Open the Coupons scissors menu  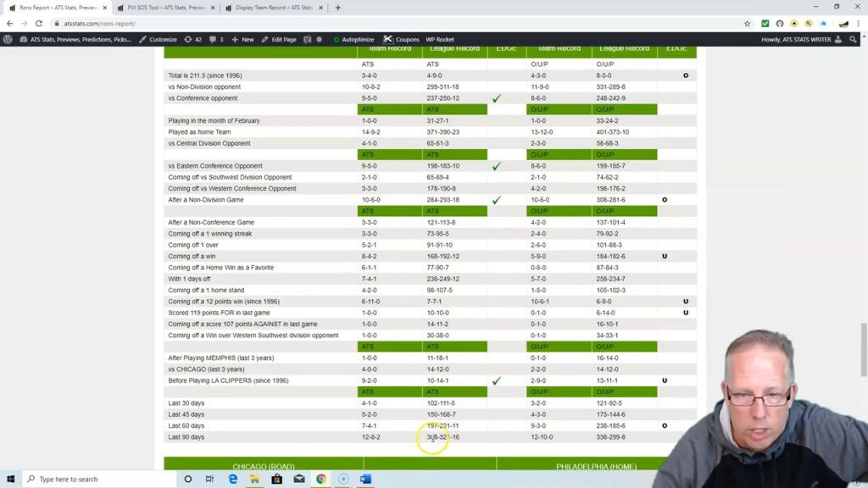pos(401,39)
